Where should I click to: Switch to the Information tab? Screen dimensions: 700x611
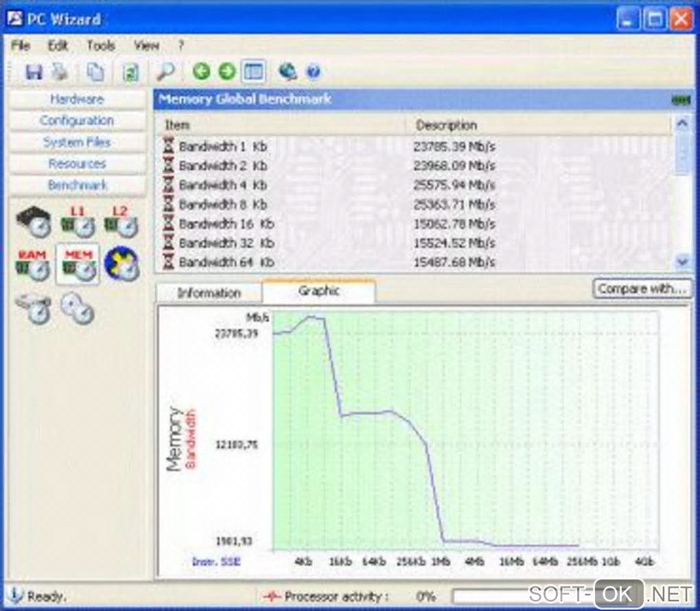pos(209,293)
